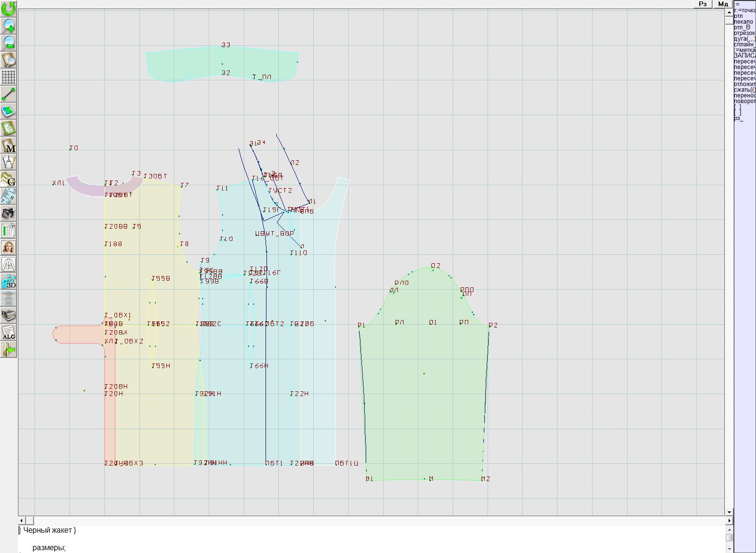Zoom in with the plus magnifier
The height and width of the screenshot is (553, 756).
click(x=9, y=26)
